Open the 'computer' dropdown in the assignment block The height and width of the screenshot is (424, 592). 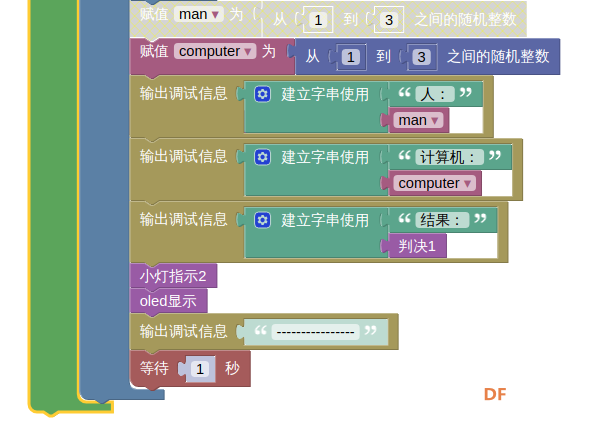[215, 51]
